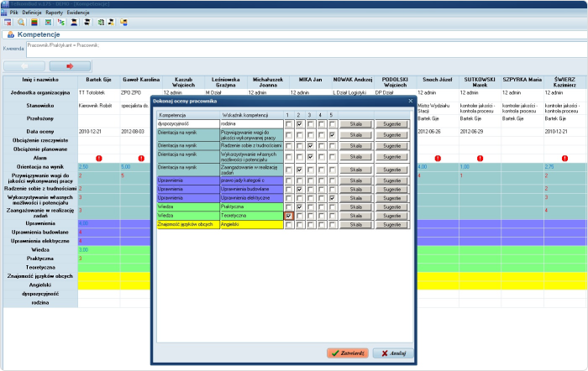Viewport: 588px width, 371px height.
Task: Click the folder with person icon
Action: [123, 23]
